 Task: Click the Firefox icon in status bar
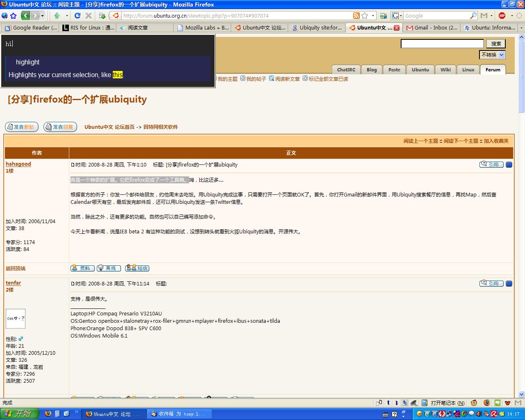(487, 403)
